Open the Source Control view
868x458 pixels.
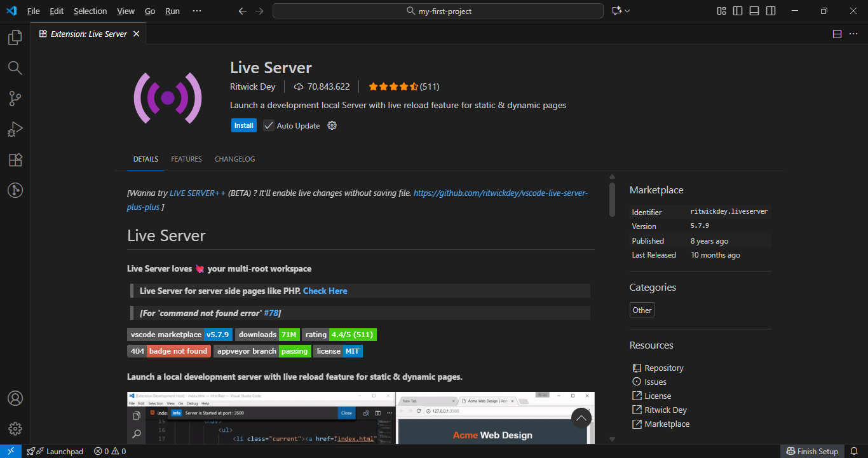click(x=15, y=99)
